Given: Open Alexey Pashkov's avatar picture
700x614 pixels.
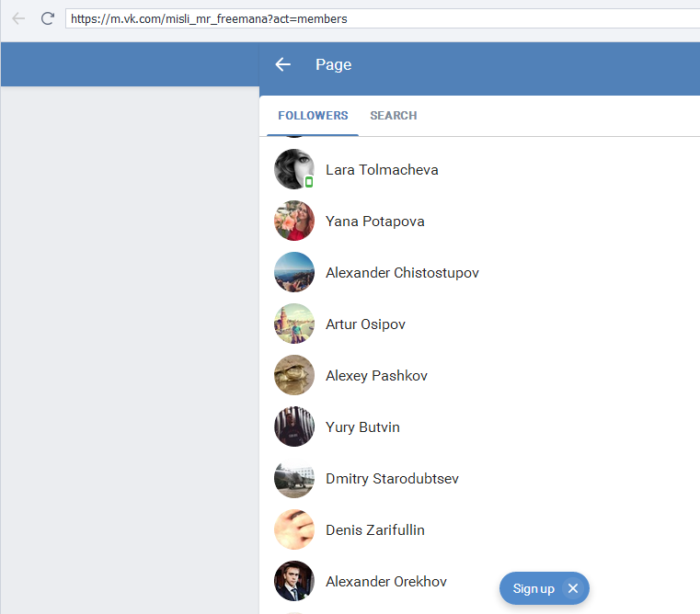Looking at the screenshot, I should click(x=294, y=375).
